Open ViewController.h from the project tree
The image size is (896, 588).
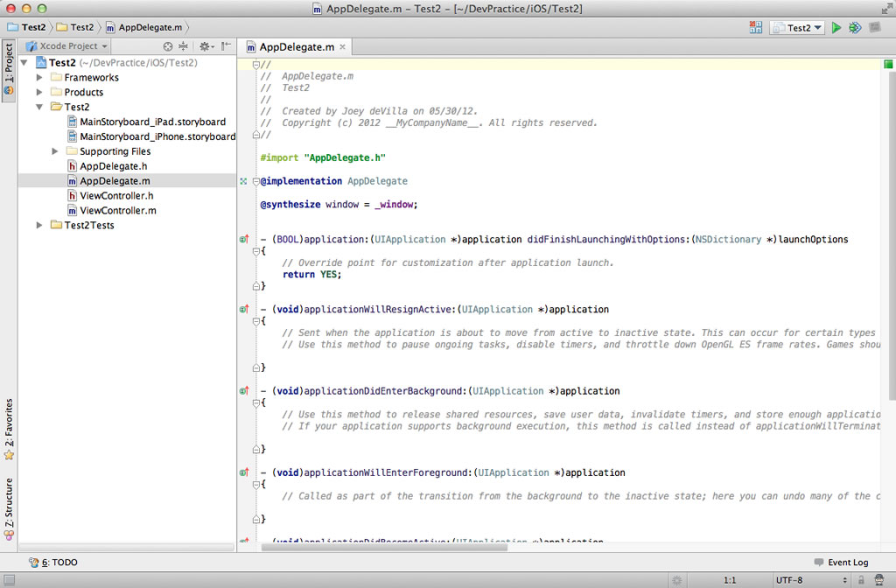110,196
